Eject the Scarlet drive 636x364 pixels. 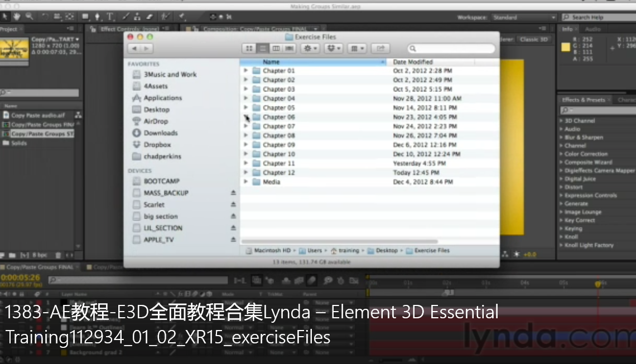233,205
